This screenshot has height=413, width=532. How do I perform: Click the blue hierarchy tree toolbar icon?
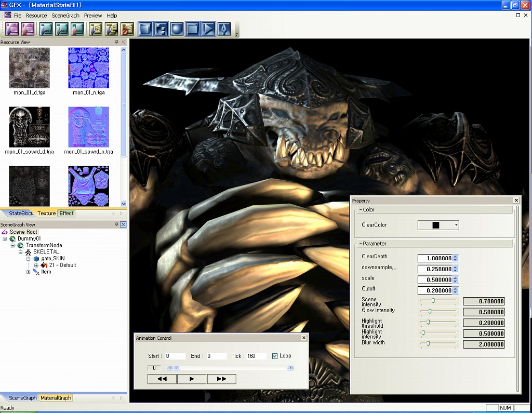coord(161,29)
